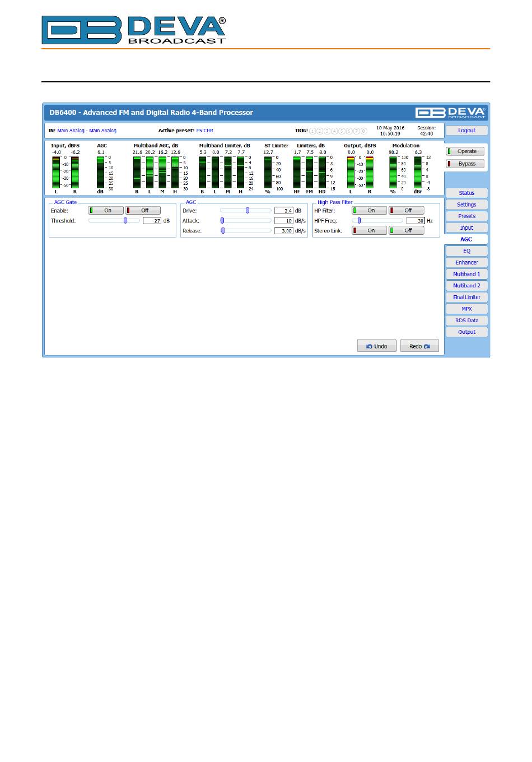Turn AGC Gate Enable to On

click(106, 211)
